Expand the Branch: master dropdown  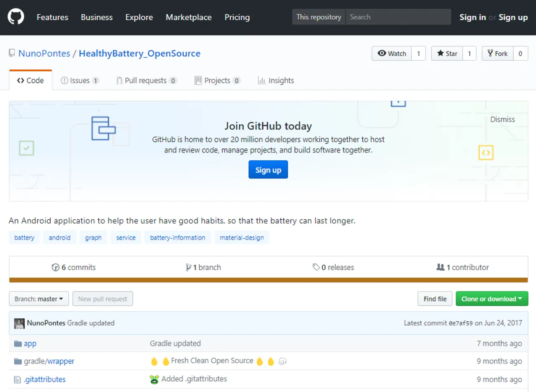pos(39,299)
